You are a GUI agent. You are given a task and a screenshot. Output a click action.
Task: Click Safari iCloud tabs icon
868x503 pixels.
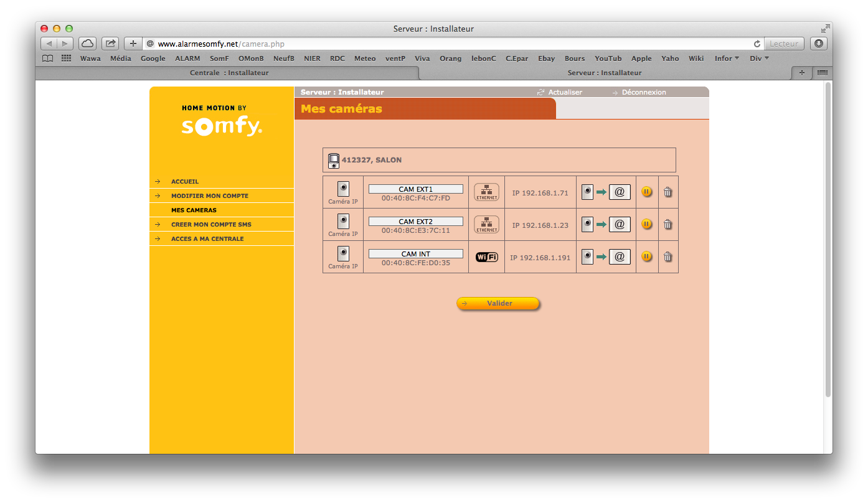click(x=87, y=44)
